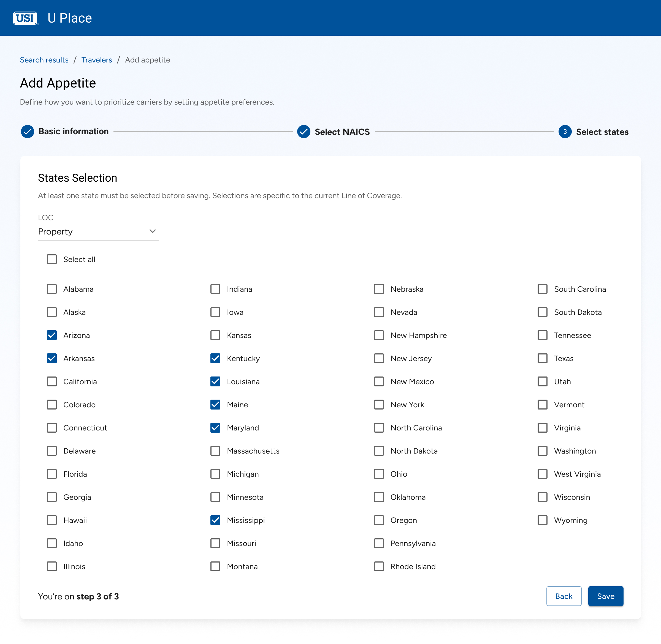Check the Michigan checkbox
Image resolution: width=661 pixels, height=644 pixels.
pyautogui.click(x=215, y=474)
